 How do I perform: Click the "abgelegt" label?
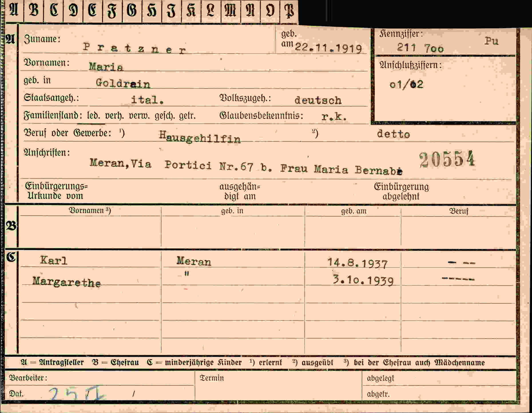(380, 378)
